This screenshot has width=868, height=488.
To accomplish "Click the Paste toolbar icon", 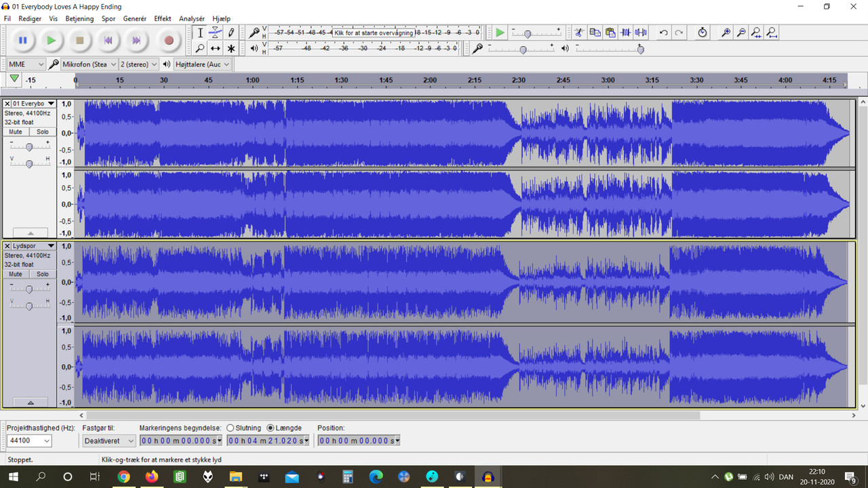I will [x=610, y=33].
